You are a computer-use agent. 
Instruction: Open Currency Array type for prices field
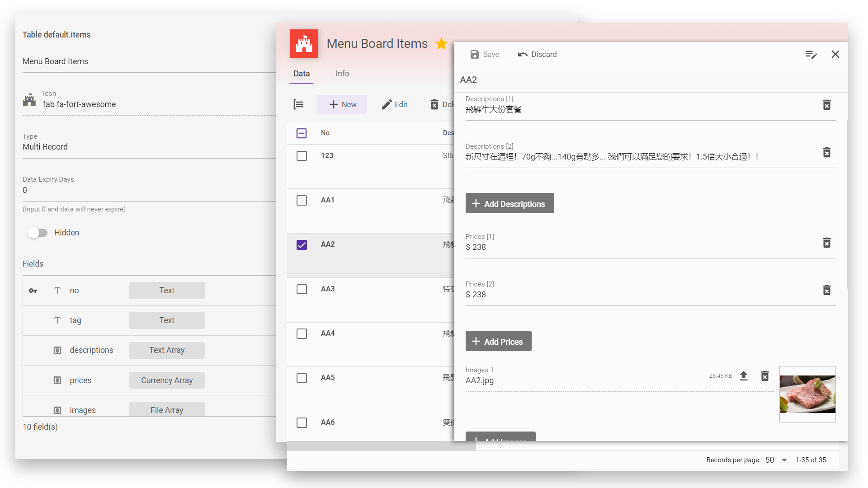[167, 380]
